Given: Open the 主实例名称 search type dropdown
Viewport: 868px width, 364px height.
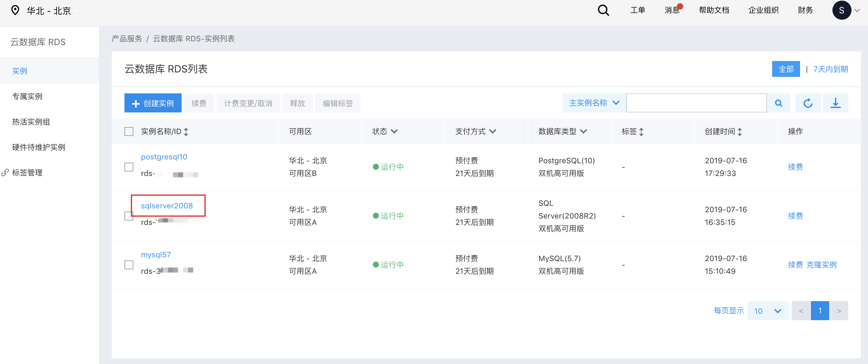Looking at the screenshot, I should 594,103.
